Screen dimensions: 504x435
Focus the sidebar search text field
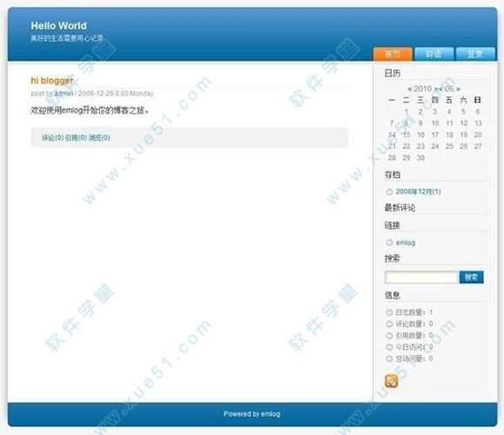tap(421, 278)
